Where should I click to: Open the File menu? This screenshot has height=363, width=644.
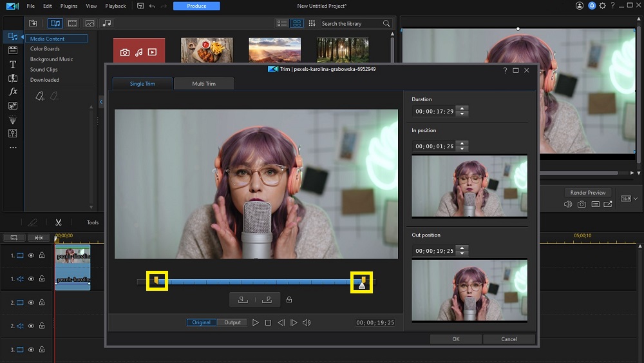click(31, 6)
